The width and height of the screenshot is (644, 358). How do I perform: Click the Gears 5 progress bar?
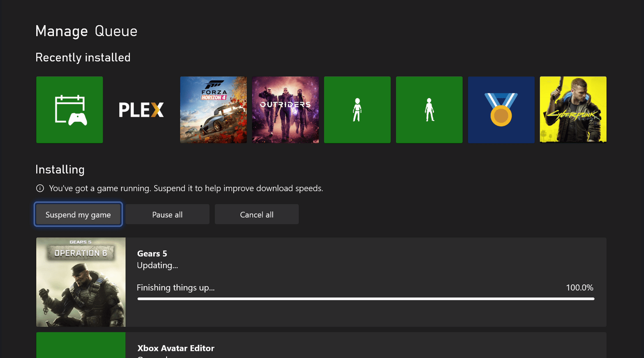[x=366, y=299]
